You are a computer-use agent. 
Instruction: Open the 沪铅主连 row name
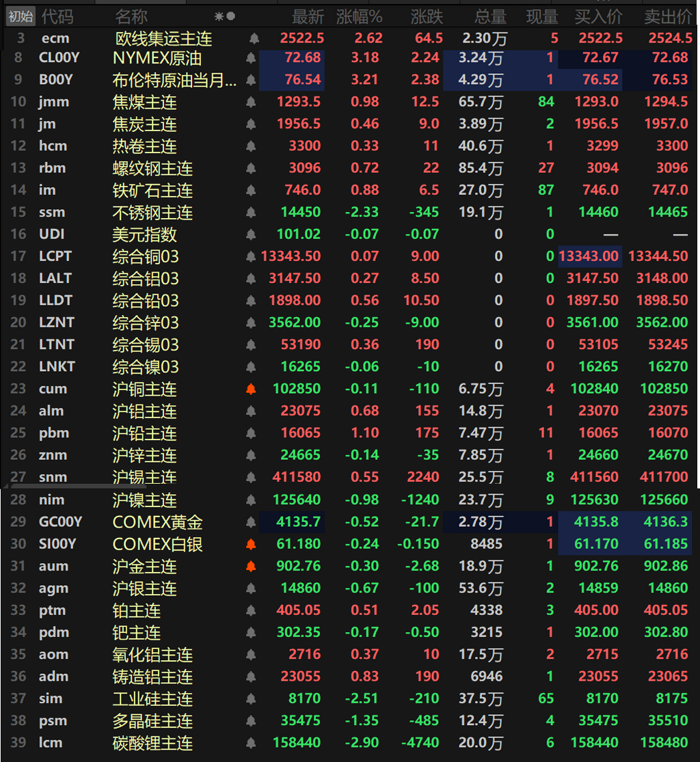click(144, 433)
